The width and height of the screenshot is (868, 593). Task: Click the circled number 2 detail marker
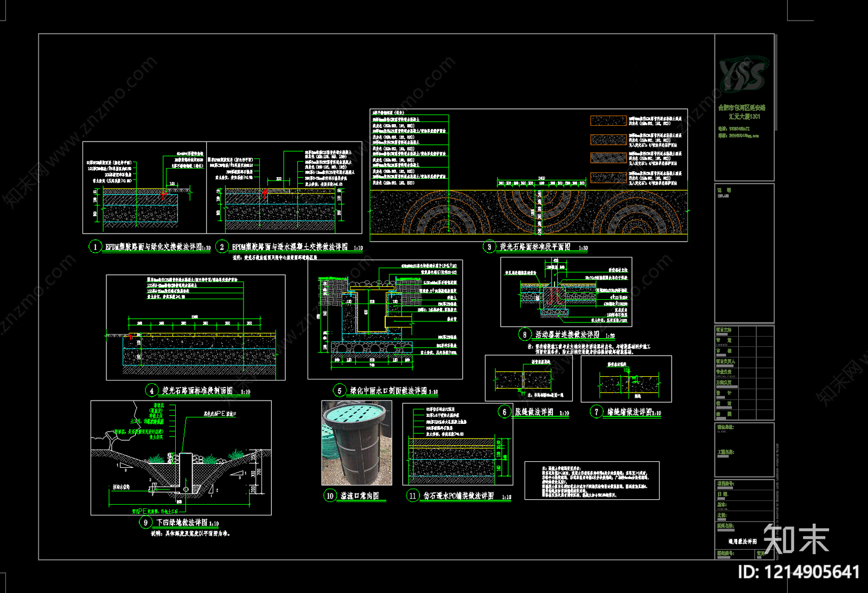point(222,247)
